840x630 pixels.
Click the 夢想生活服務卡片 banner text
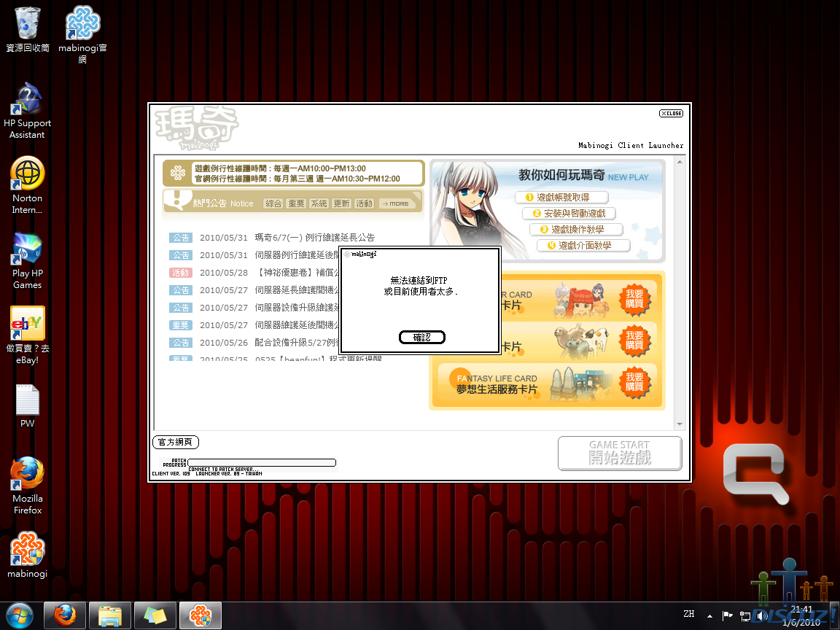coord(497,390)
